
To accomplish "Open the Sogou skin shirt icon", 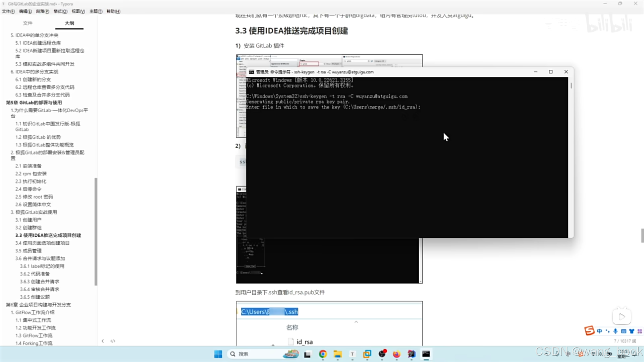I will (632, 331).
